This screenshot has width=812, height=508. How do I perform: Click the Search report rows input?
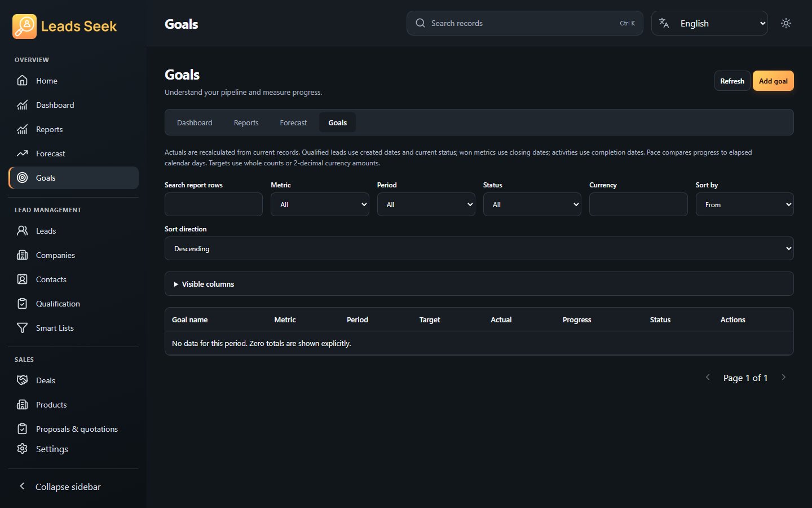click(x=214, y=204)
